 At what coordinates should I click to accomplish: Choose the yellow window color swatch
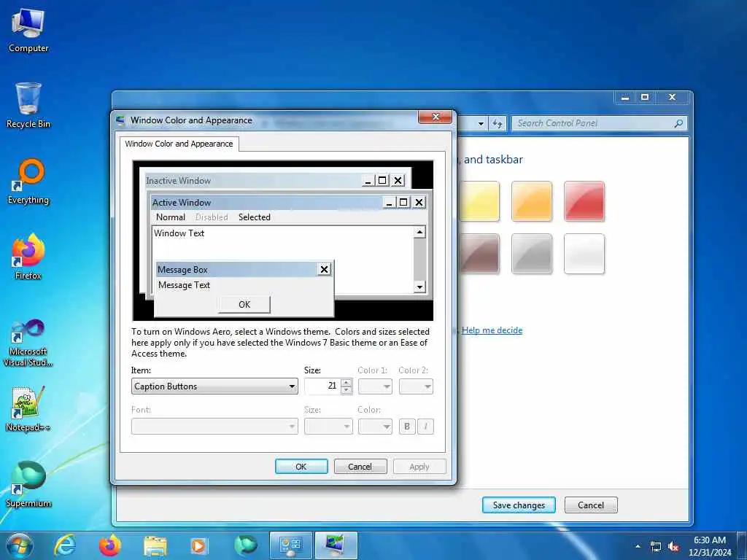click(479, 201)
